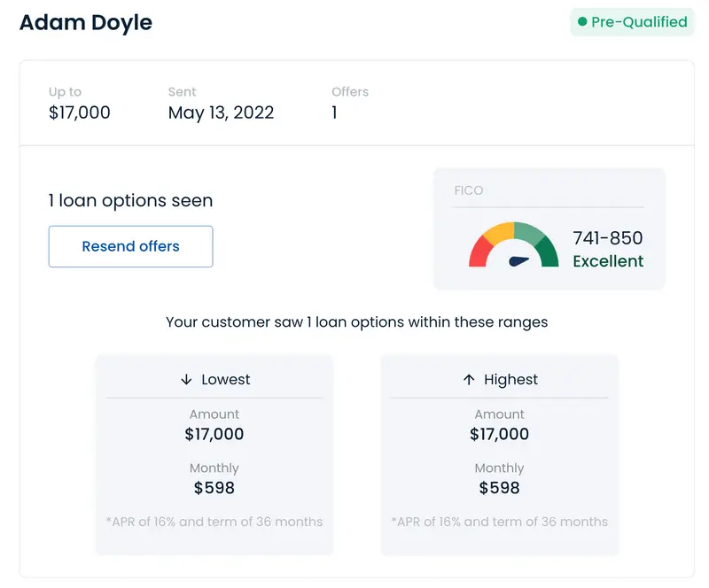Click the Offers label

pos(350,92)
